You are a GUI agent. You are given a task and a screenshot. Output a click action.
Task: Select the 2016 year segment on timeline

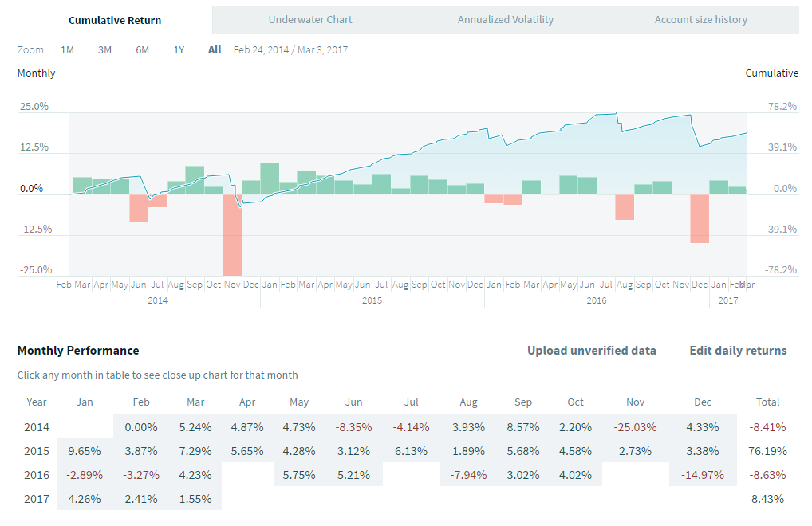click(x=596, y=300)
